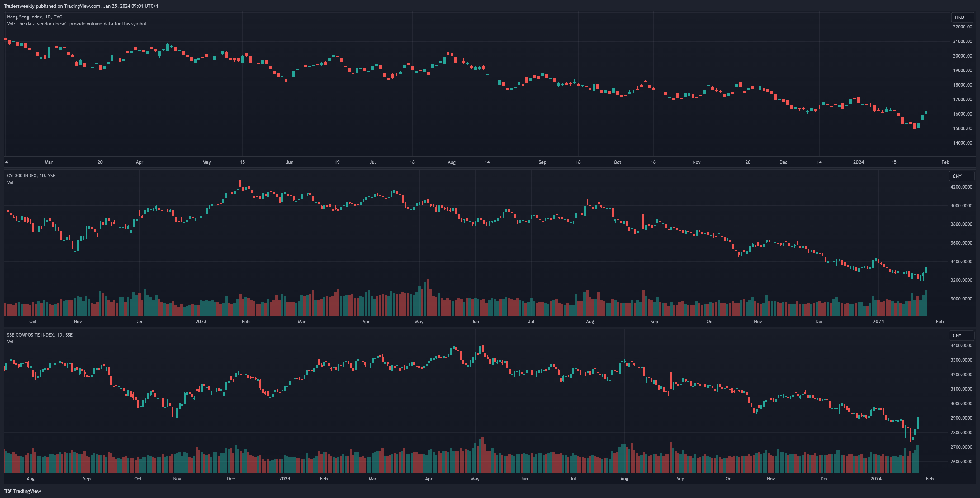
Task: Click the 3400.0000 price label on SSE Composite axis
Action: 961,346
